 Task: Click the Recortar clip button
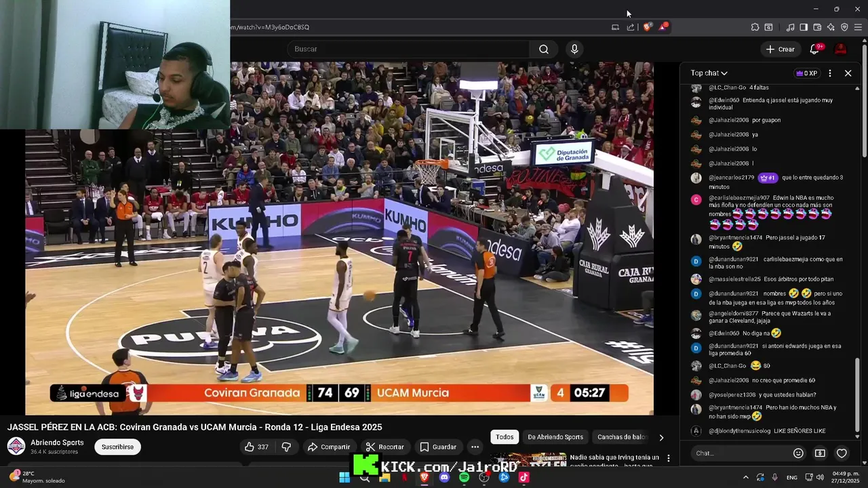384,447
